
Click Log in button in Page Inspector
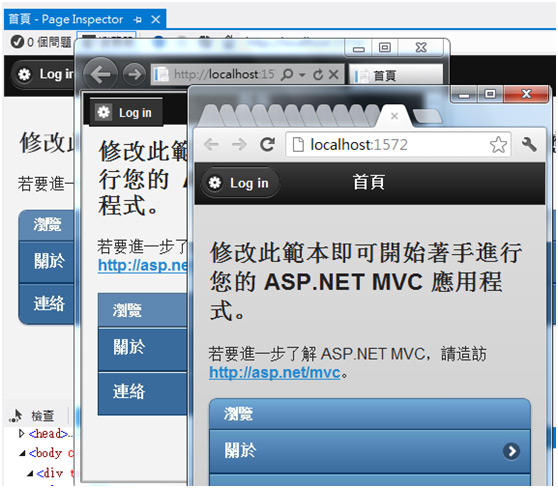tap(43, 74)
